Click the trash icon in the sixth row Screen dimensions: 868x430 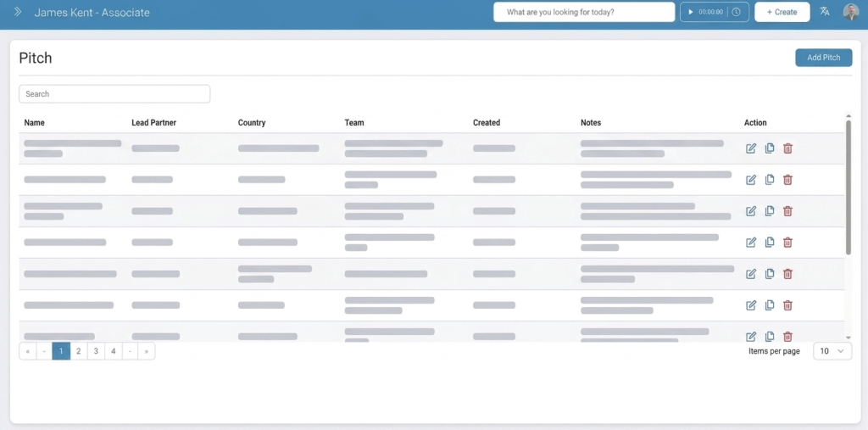click(787, 305)
